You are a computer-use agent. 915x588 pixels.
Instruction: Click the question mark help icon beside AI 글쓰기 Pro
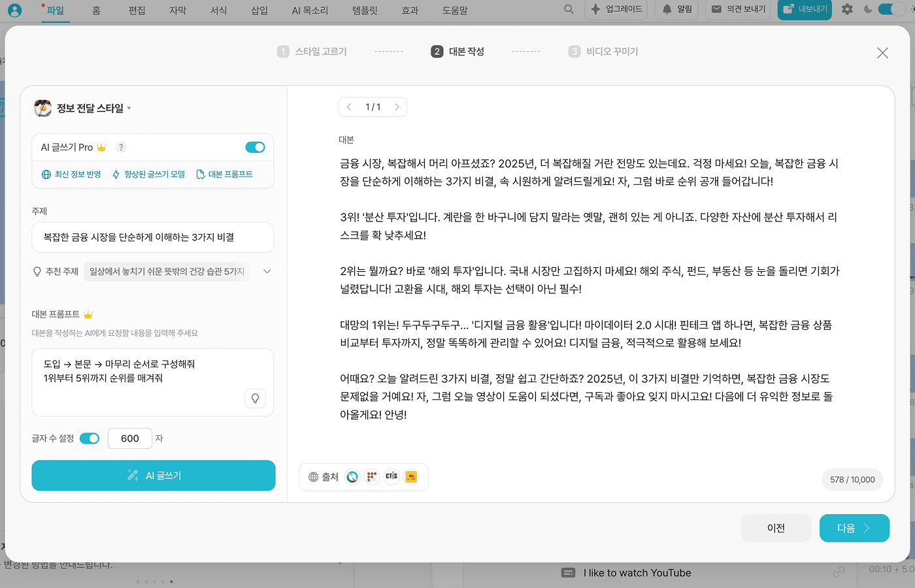[x=121, y=148]
